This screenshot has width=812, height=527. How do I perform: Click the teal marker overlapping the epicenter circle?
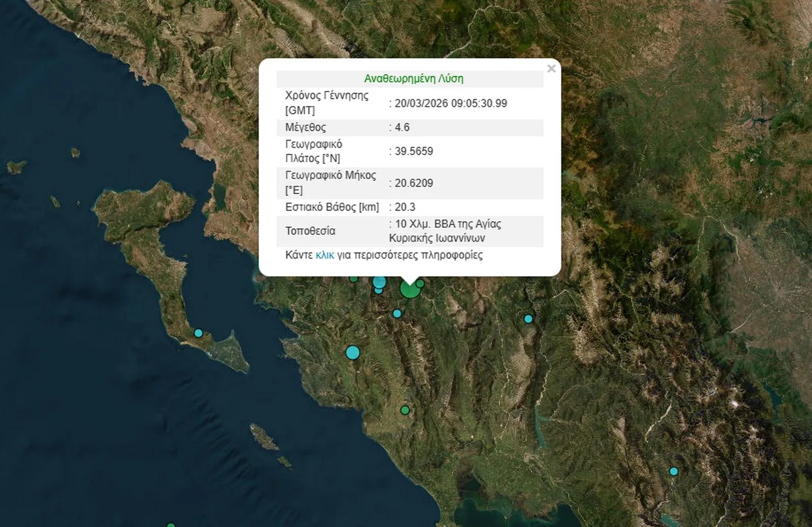coord(379,283)
